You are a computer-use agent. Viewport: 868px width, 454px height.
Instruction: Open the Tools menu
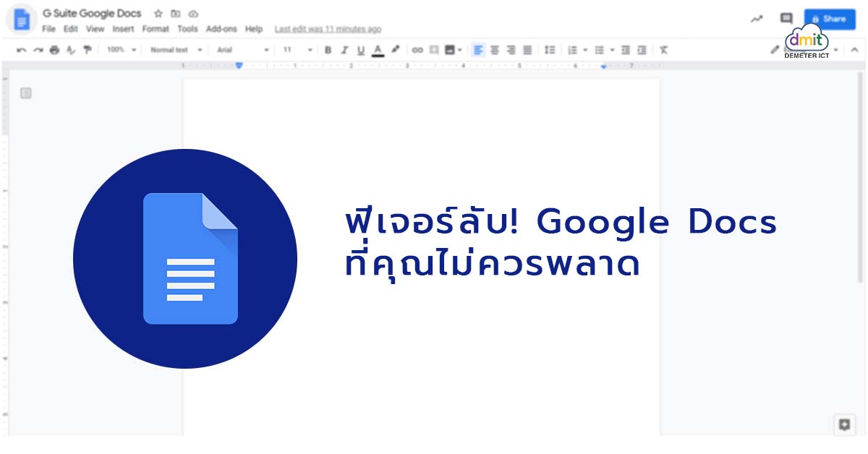(x=187, y=29)
